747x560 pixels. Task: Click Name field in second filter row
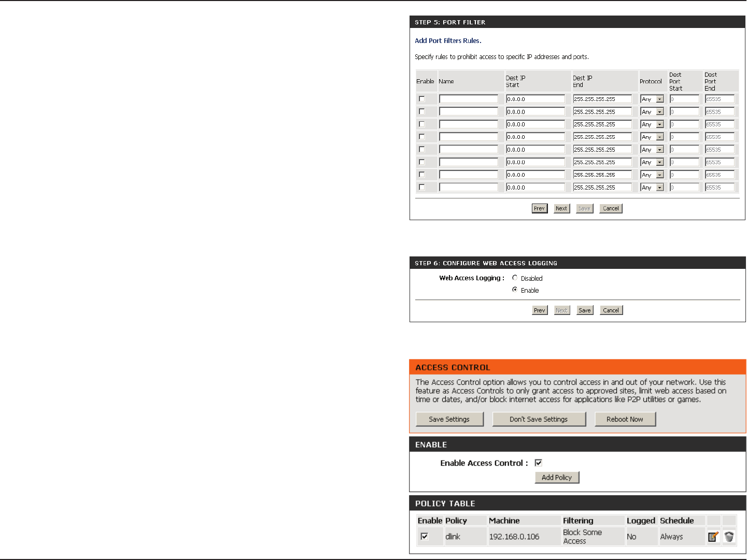click(x=469, y=112)
